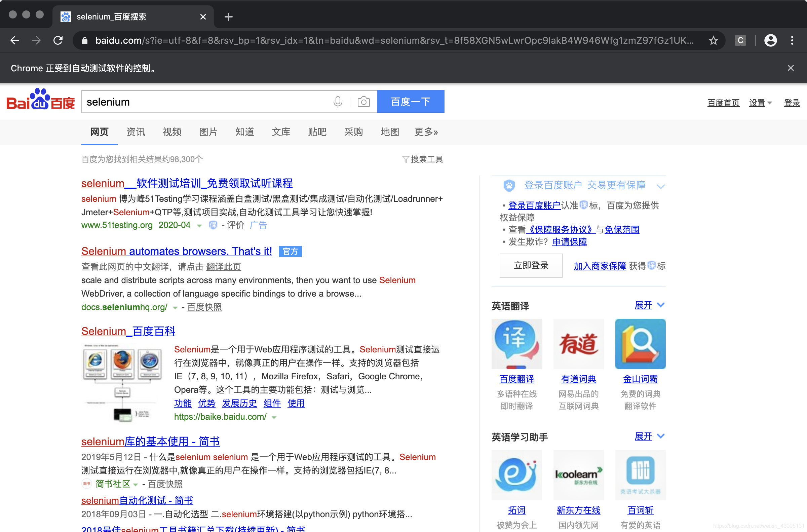Switch to the 地图 tab
Image resolution: width=807 pixels, height=532 pixels.
click(390, 131)
